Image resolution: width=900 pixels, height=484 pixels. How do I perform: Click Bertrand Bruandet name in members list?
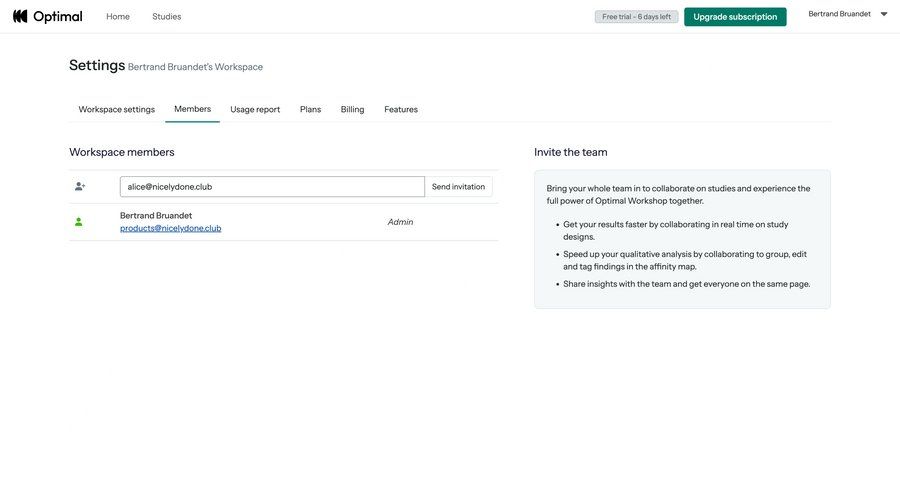click(x=156, y=215)
